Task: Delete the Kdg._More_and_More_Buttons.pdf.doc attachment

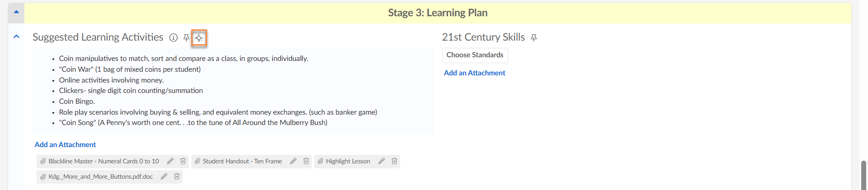Action: [177, 176]
